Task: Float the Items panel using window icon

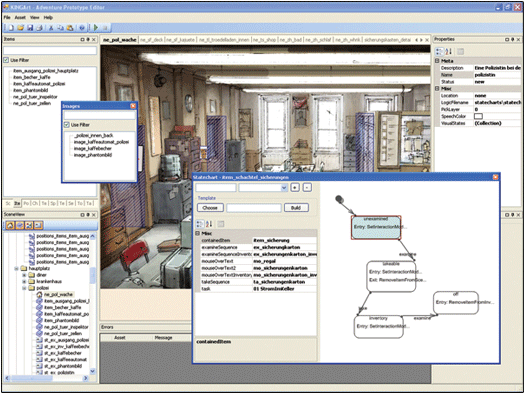Action: [82, 40]
